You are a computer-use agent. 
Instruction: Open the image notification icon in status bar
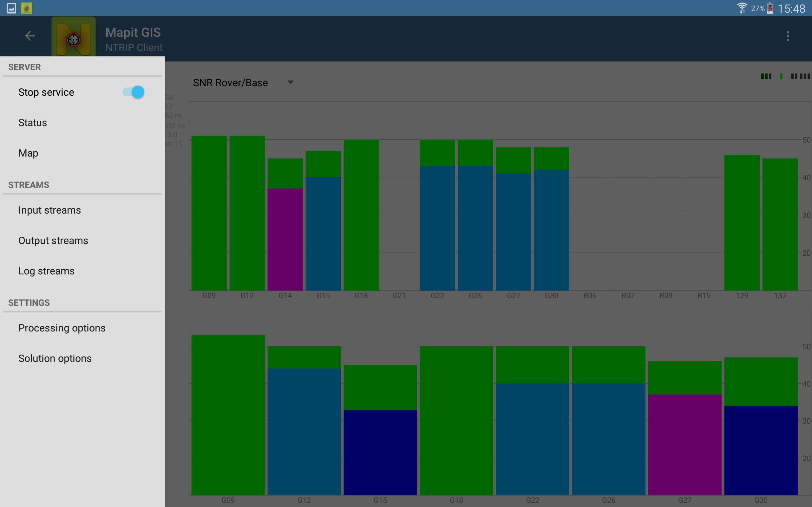click(11, 8)
